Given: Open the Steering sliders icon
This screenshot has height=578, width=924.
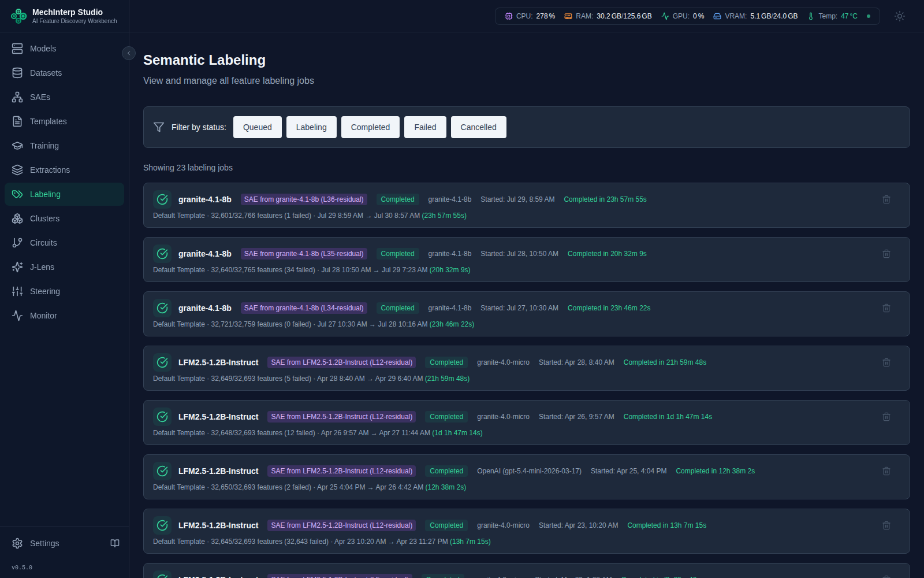Looking at the screenshot, I should click(17, 291).
